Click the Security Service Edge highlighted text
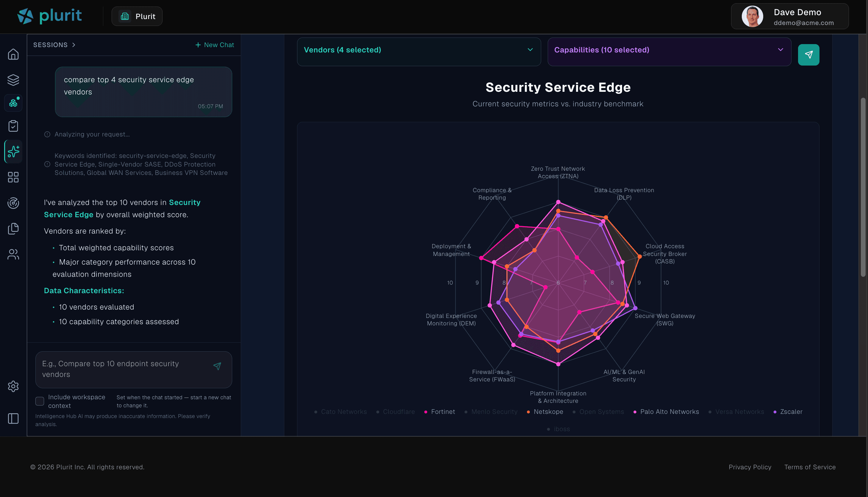868x497 pixels. point(122,209)
